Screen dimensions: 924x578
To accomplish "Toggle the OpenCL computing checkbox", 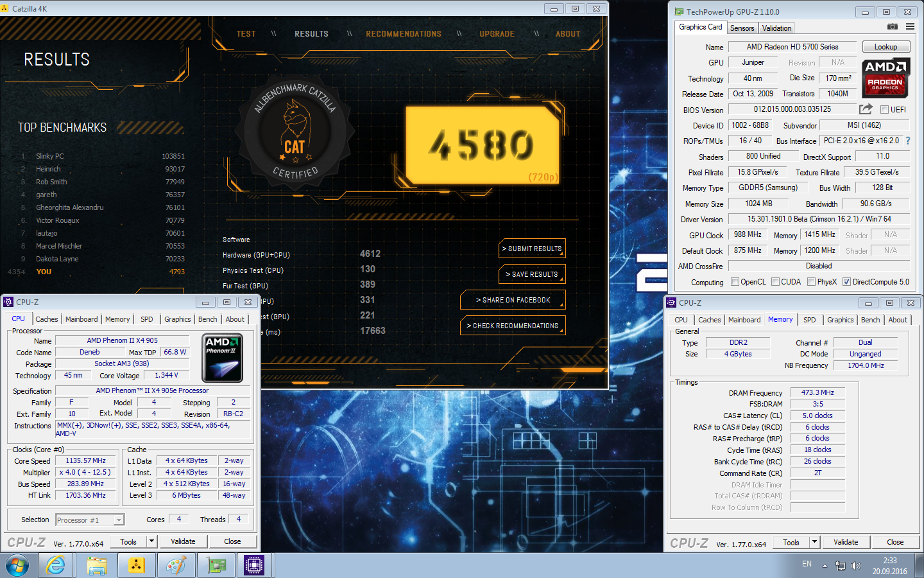I will [735, 282].
